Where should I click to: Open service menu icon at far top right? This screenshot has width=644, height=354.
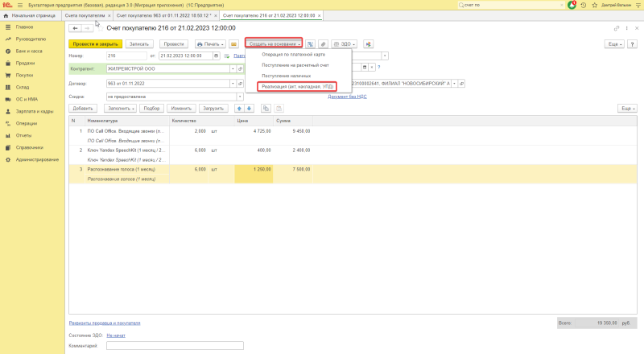tap(638, 5)
